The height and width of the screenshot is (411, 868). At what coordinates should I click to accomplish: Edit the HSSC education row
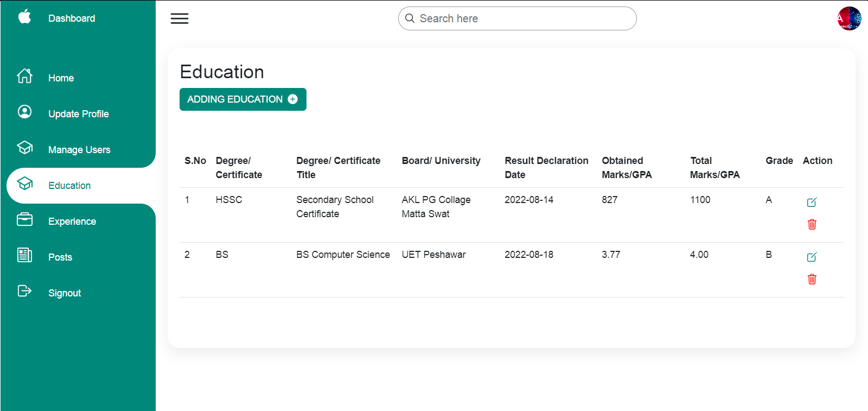tap(812, 202)
